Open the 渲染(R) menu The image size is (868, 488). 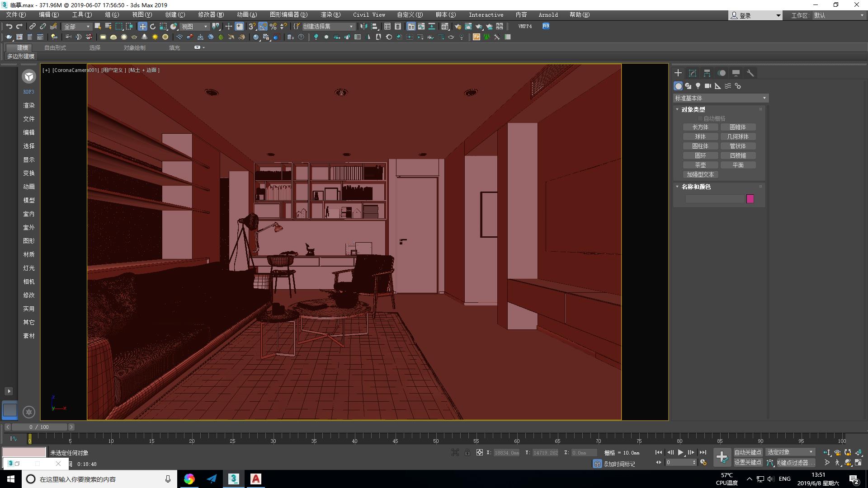pos(330,15)
